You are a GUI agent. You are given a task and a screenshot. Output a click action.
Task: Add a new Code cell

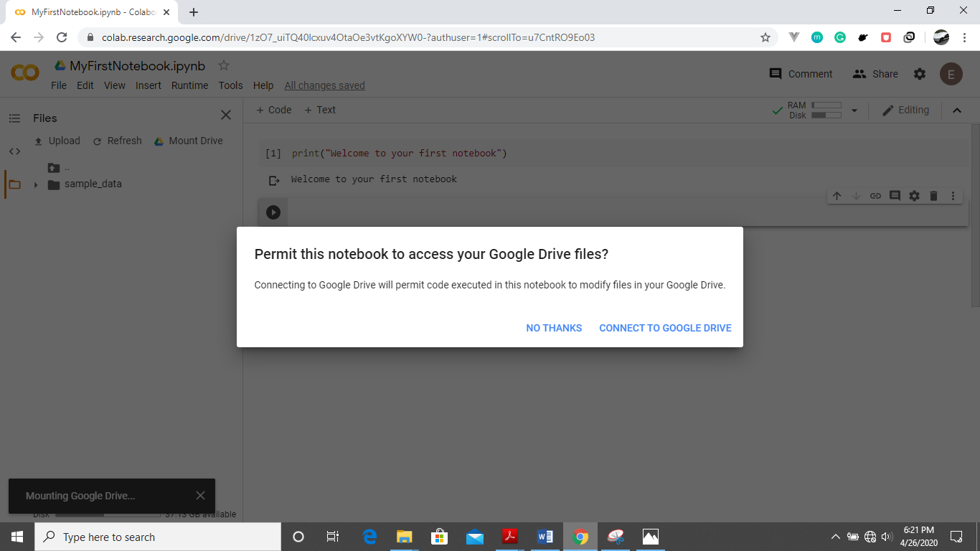(274, 110)
